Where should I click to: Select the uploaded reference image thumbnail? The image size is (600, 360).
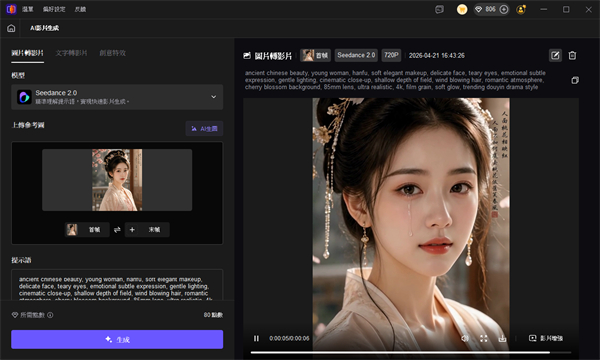[x=117, y=180]
